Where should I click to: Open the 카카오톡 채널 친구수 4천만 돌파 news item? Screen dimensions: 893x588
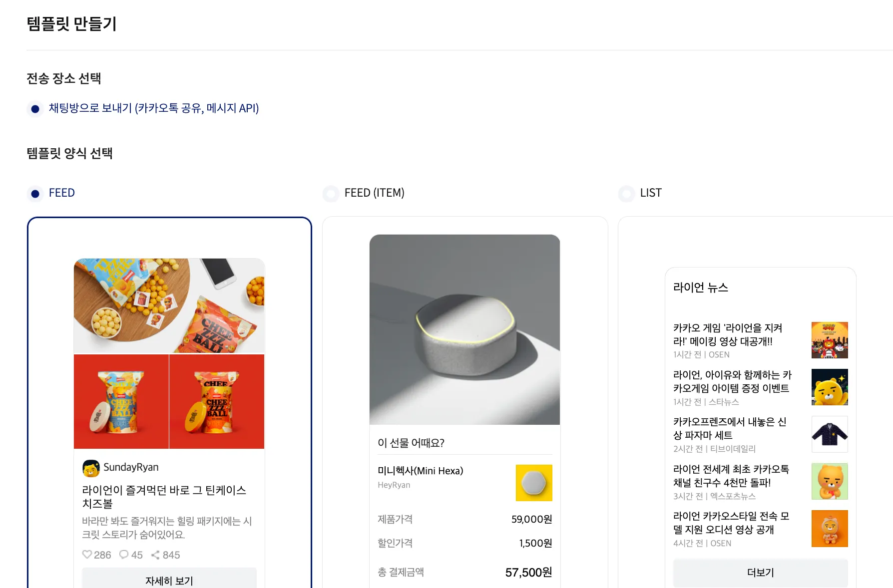(760, 482)
